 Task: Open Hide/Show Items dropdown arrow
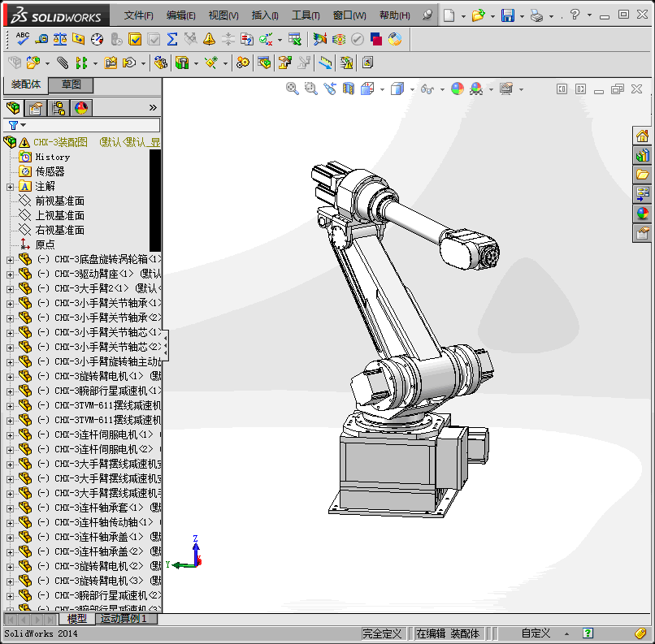(442, 89)
